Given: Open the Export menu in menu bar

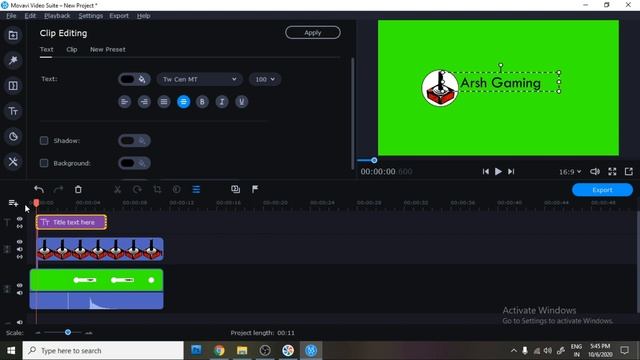Looking at the screenshot, I should click(x=119, y=16).
